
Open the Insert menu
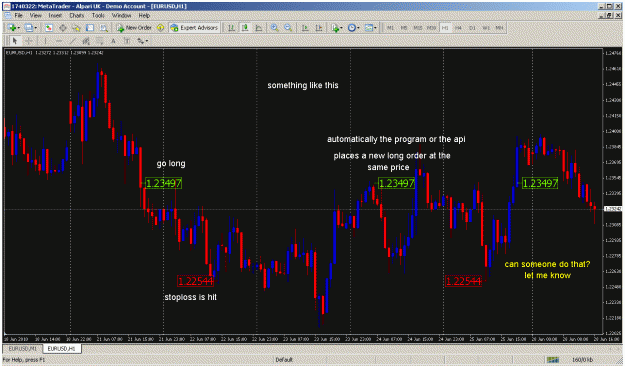55,16
